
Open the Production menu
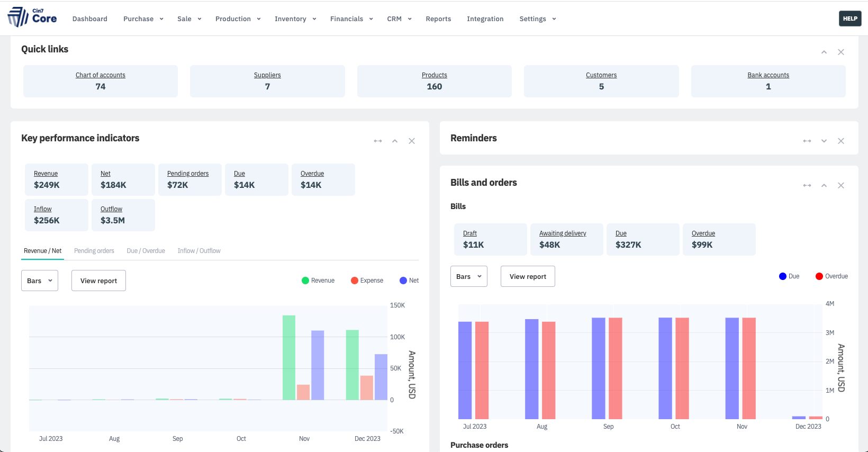coord(238,19)
